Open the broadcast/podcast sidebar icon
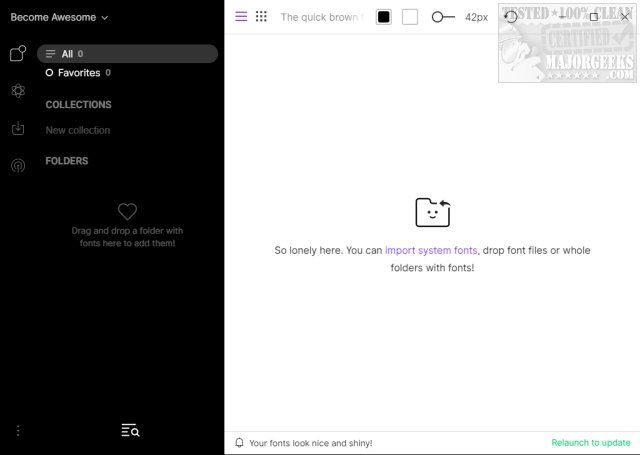 pyautogui.click(x=18, y=165)
